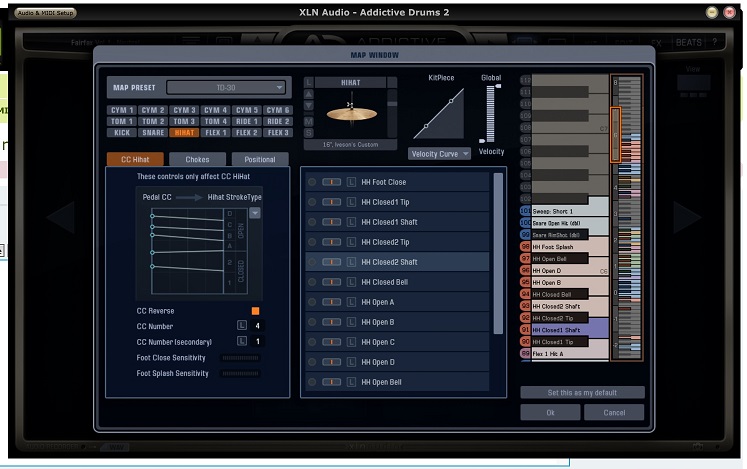This screenshot has width=747, height=469.
Task: Open the help question mark in the top bar
Action: pyautogui.click(x=715, y=42)
